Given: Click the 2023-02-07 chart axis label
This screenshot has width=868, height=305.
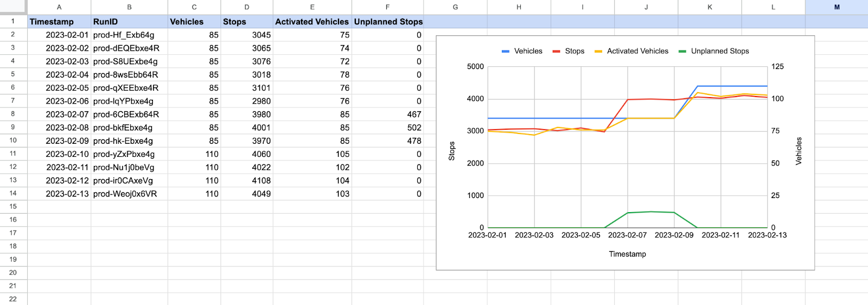Looking at the screenshot, I should (x=627, y=235).
